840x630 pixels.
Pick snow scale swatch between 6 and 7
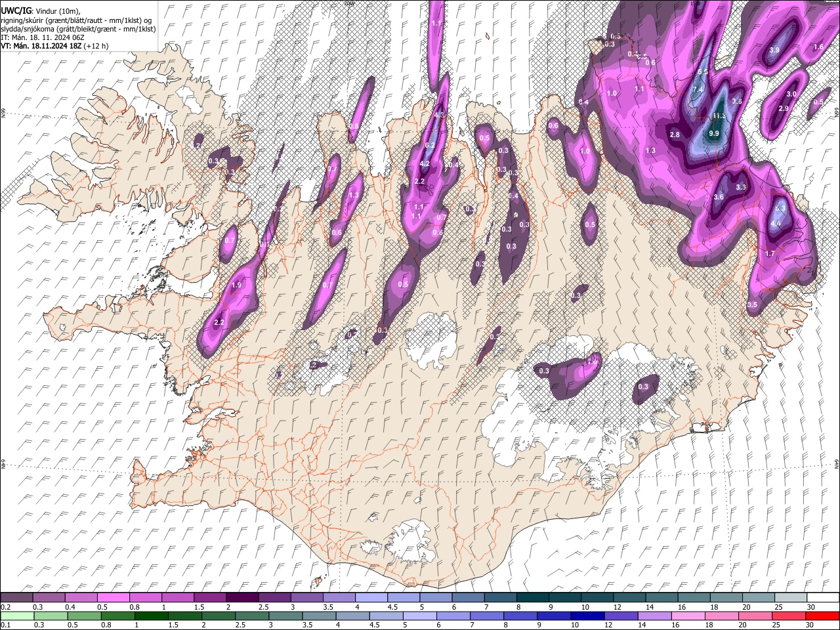click(468, 597)
